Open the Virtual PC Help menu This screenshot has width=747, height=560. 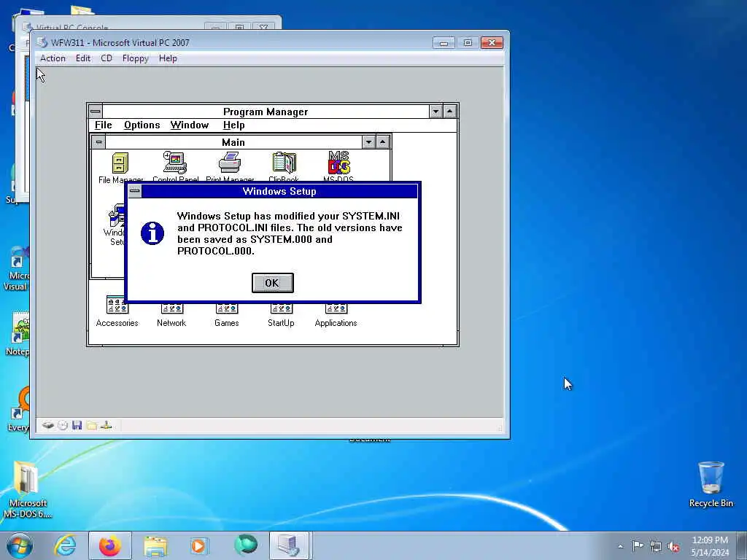pos(168,58)
